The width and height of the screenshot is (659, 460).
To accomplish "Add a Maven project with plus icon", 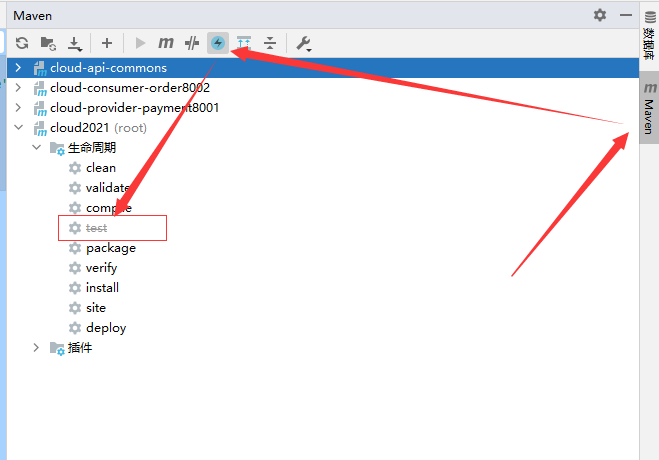I will pos(107,43).
